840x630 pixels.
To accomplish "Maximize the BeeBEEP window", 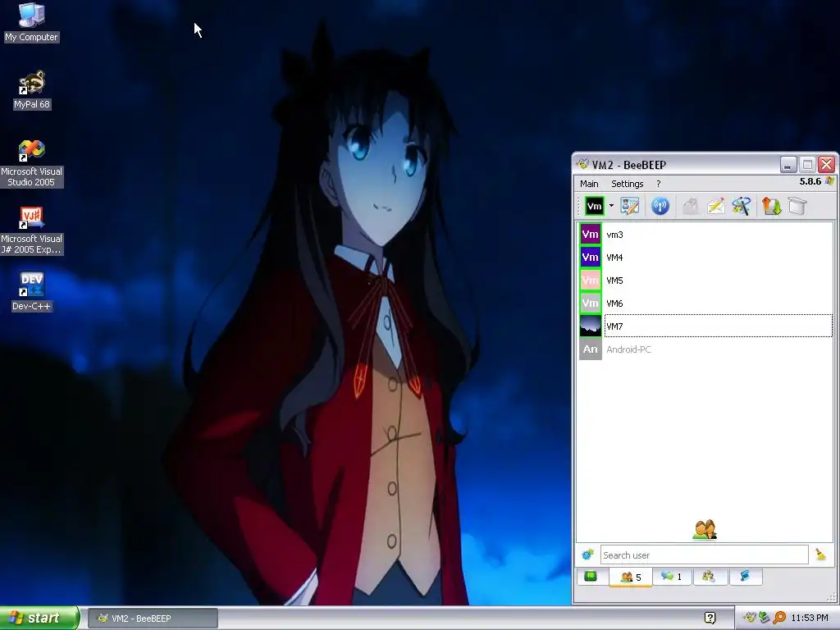I will pyautogui.click(x=807, y=164).
